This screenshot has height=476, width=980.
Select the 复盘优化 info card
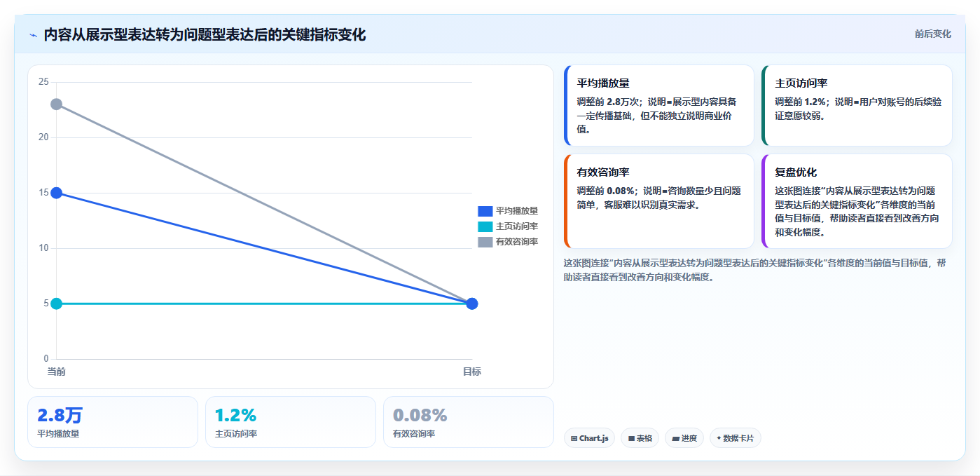(857, 201)
